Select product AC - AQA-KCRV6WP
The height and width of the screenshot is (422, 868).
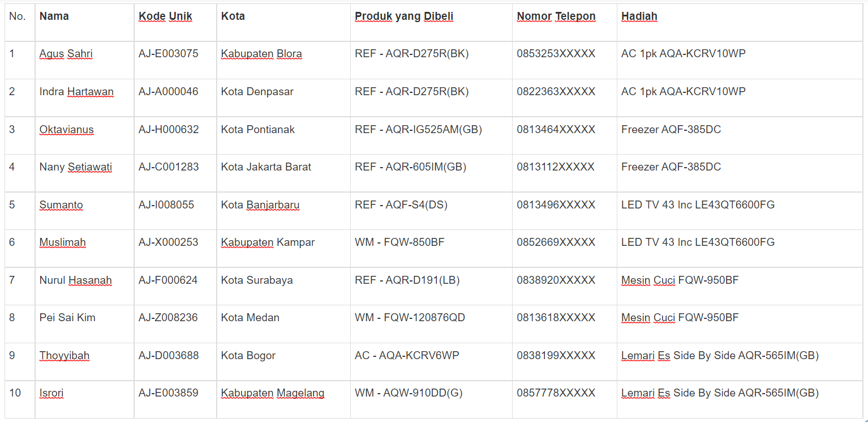point(407,356)
